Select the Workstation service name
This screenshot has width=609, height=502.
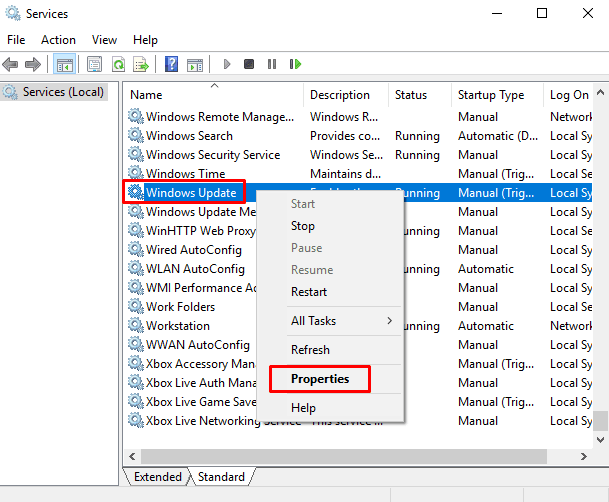[178, 326]
